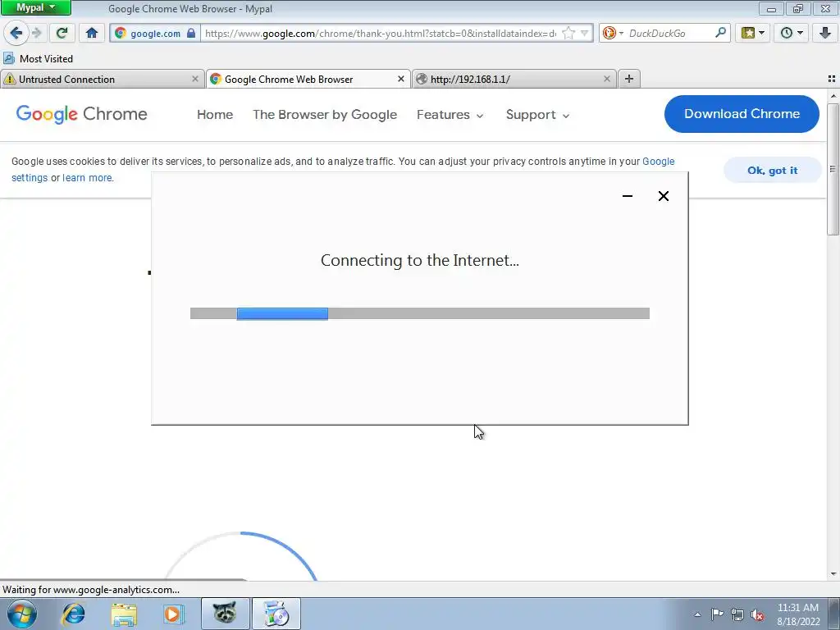This screenshot has width=840, height=630.
Task: Select the Mypal raccoon taskbar icon
Action: 225,614
